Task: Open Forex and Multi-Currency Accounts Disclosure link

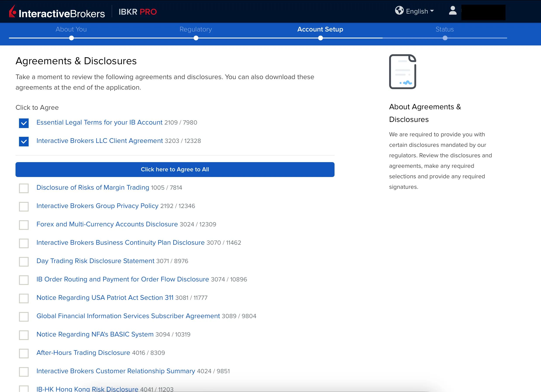Action: 107,224
